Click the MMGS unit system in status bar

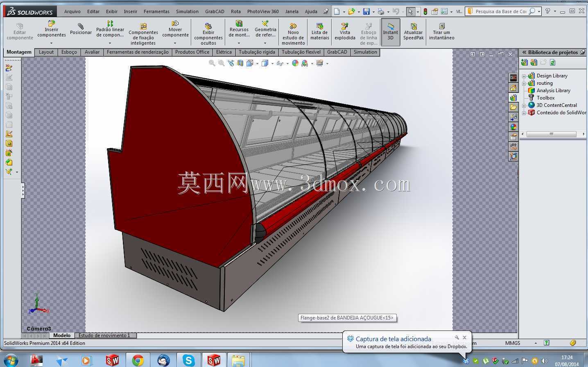coord(513,343)
